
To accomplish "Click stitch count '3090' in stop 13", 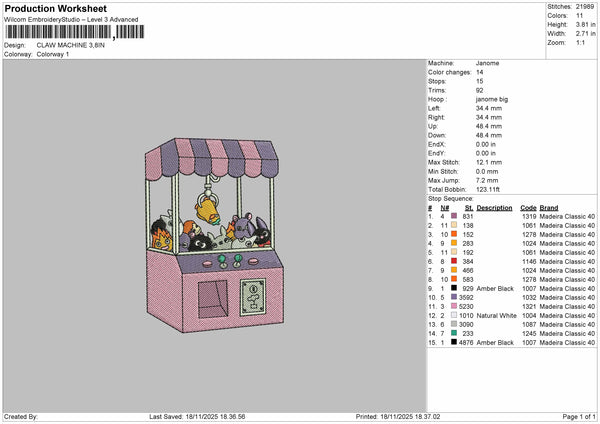I will click(466, 325).
